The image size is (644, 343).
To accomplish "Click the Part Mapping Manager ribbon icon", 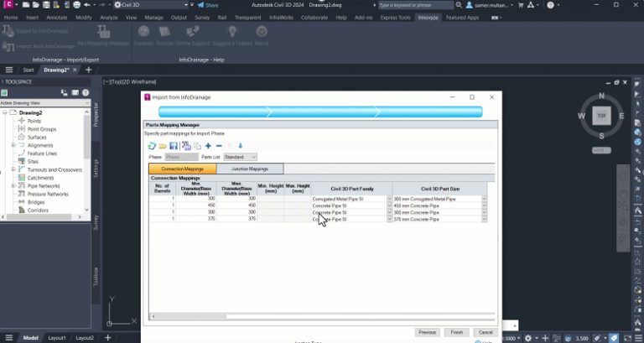I will (x=103, y=31).
